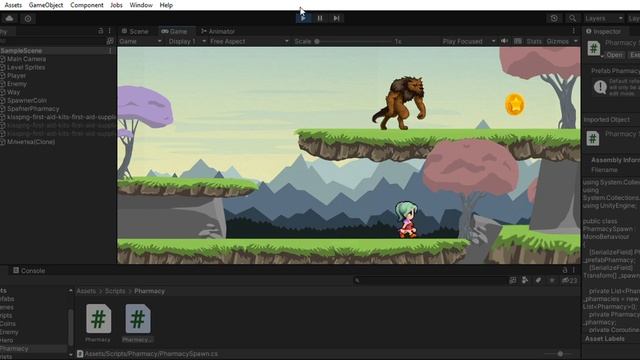Open the Project panel three-dot menu

click(x=573, y=270)
